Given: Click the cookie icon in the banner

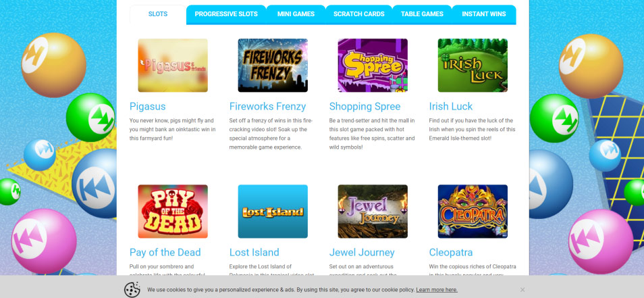Looking at the screenshot, I should (132, 290).
